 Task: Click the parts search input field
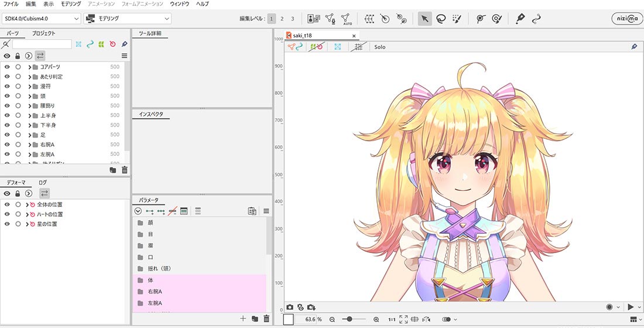42,44
